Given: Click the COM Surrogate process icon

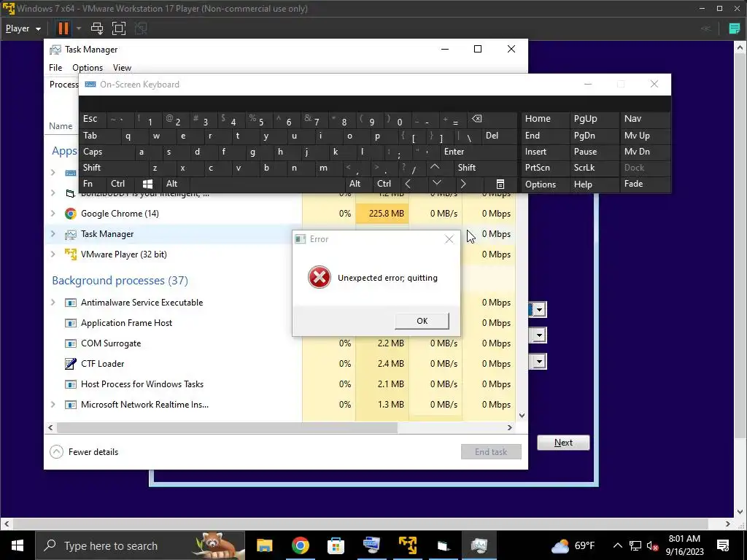Looking at the screenshot, I should [71, 343].
